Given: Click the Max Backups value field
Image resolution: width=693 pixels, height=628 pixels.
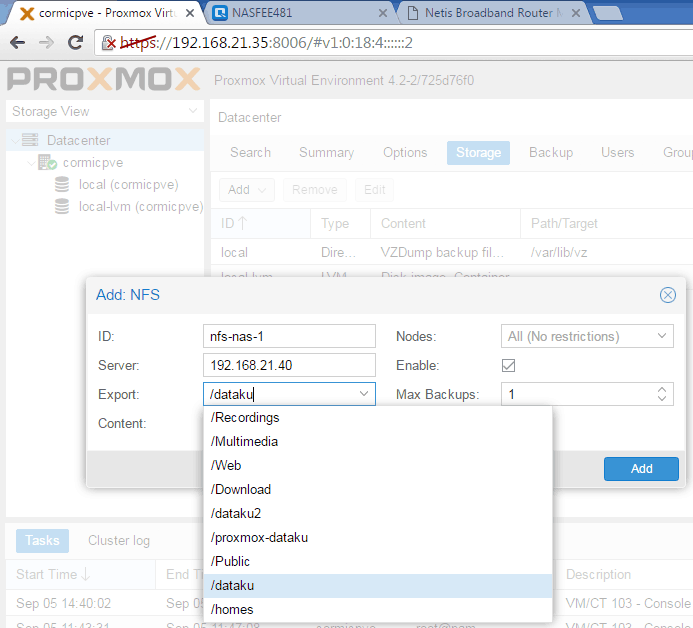Looking at the screenshot, I should click(x=578, y=394).
